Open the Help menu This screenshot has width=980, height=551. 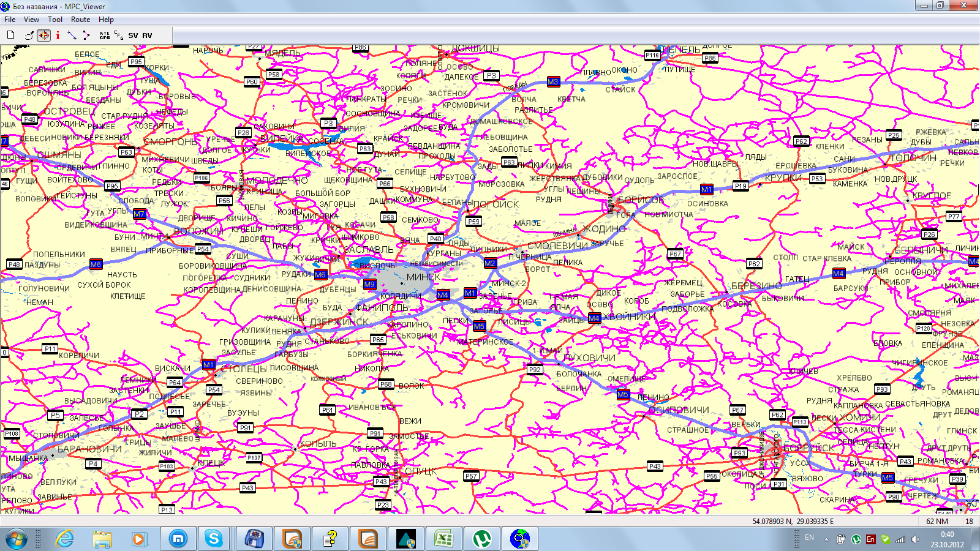coord(106,20)
